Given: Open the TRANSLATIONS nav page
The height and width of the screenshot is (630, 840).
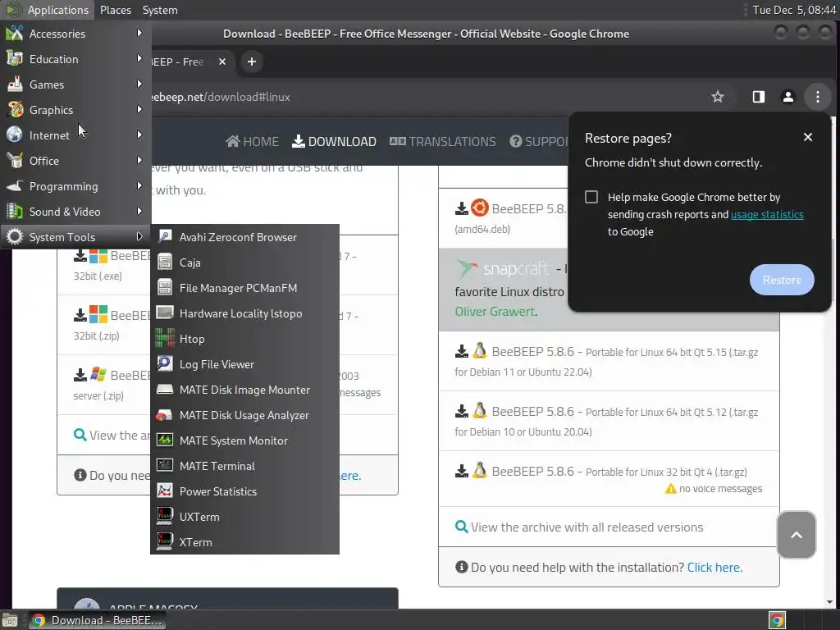Looking at the screenshot, I should 442,141.
